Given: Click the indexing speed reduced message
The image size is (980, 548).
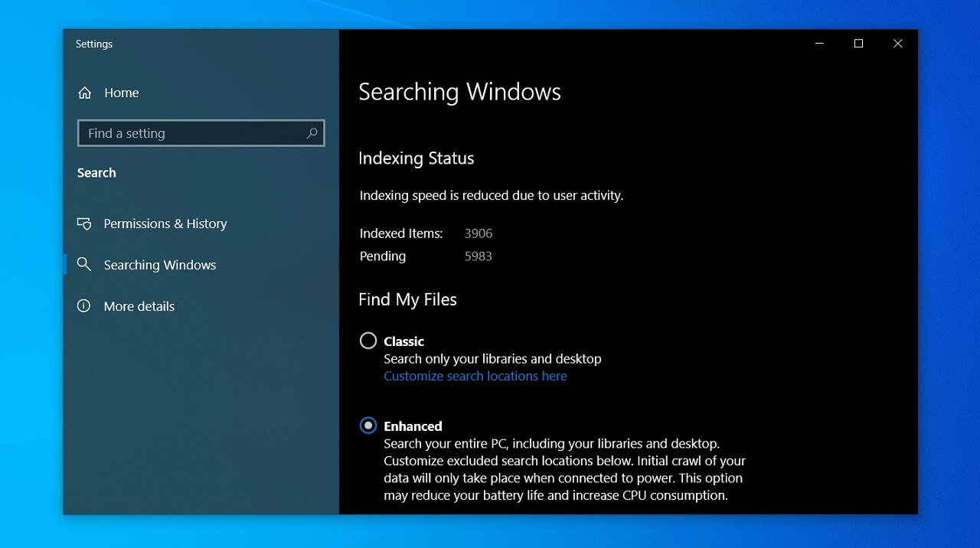Looking at the screenshot, I should pos(492,195).
